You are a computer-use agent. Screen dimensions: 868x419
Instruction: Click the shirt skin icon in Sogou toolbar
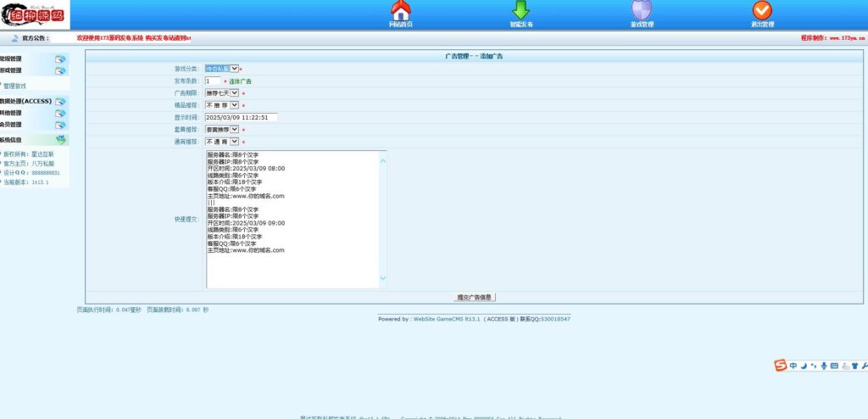[x=854, y=366]
